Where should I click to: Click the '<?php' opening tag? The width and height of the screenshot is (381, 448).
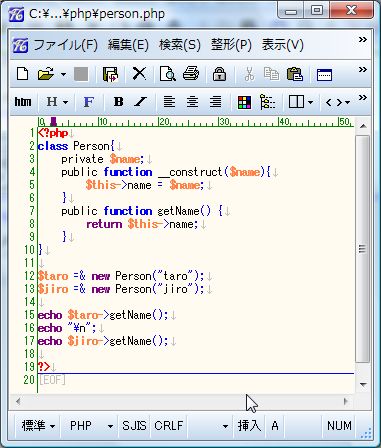53,133
